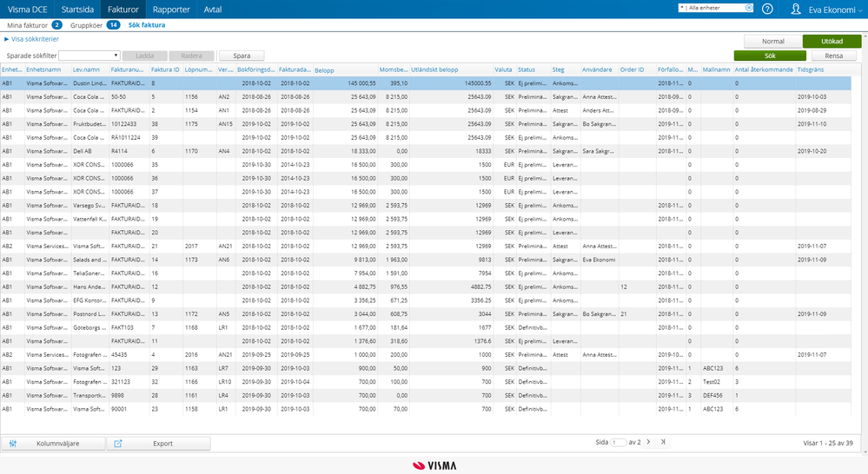Click the vertical scrollbar up arrow

click(x=865, y=34)
